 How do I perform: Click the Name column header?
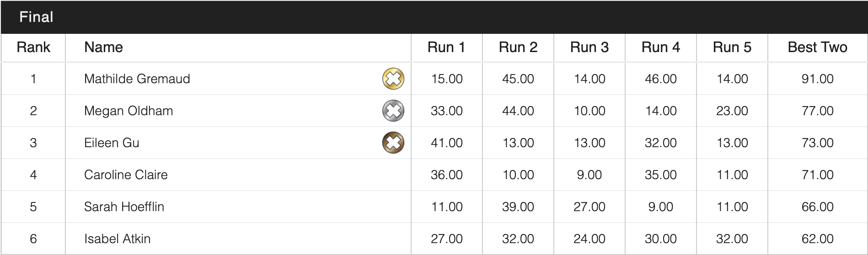pyautogui.click(x=103, y=47)
